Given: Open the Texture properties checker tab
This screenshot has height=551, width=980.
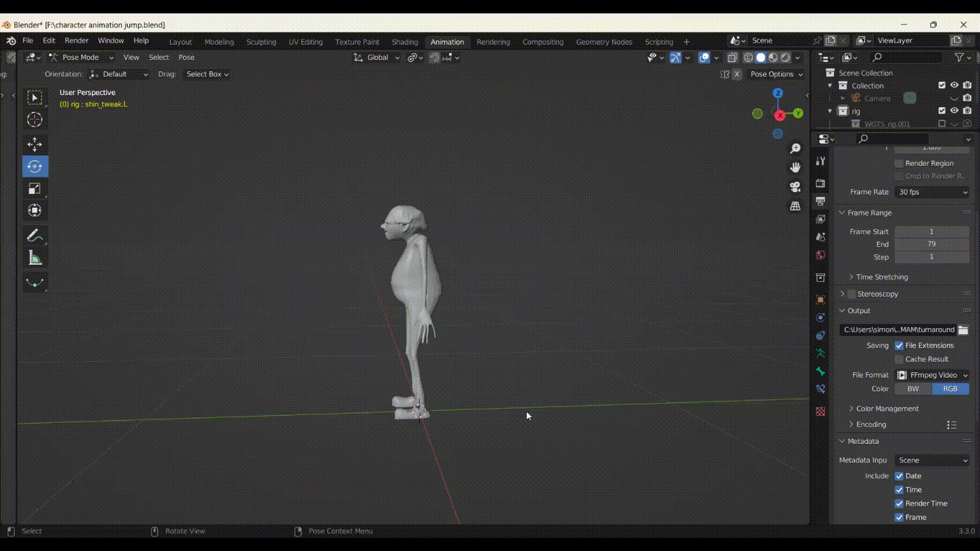Looking at the screenshot, I should [x=820, y=411].
